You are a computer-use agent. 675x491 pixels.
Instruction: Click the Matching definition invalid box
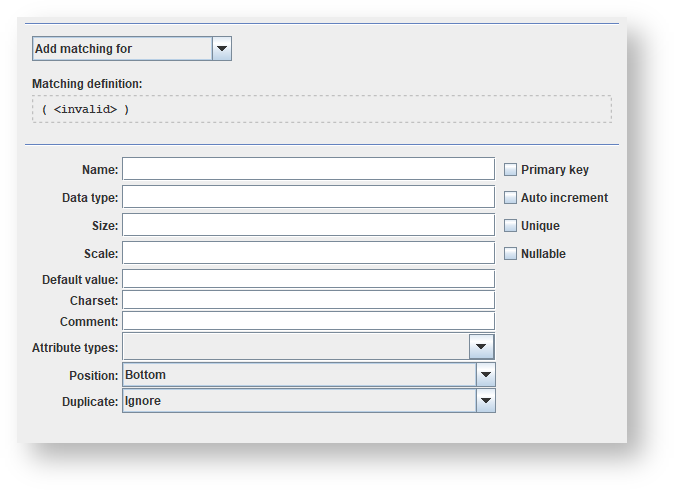coord(321,109)
